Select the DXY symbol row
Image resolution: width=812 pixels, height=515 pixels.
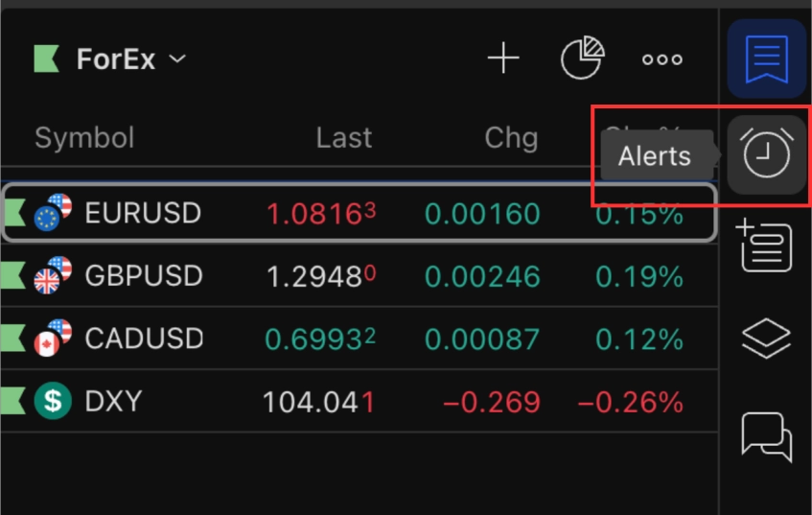coord(113,401)
